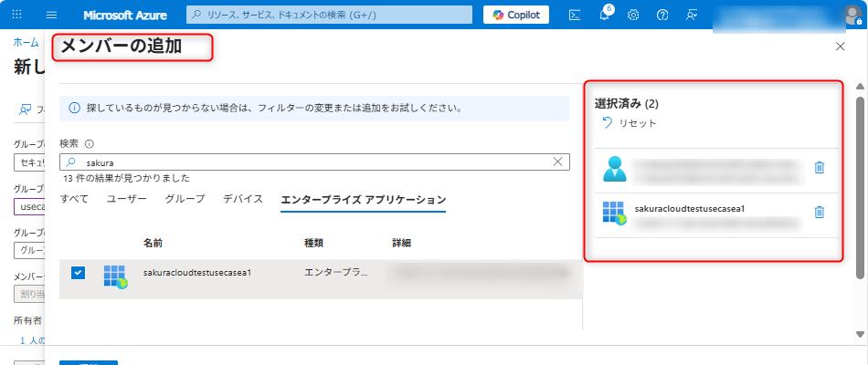The height and width of the screenshot is (365, 868).
Task: Reset selections with リセット
Action: tap(629, 123)
